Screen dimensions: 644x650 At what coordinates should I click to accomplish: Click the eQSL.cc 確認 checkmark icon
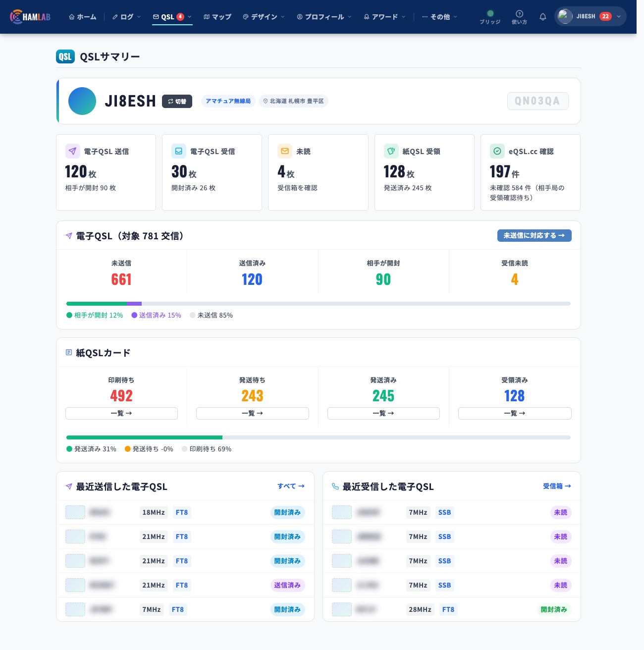(x=497, y=151)
